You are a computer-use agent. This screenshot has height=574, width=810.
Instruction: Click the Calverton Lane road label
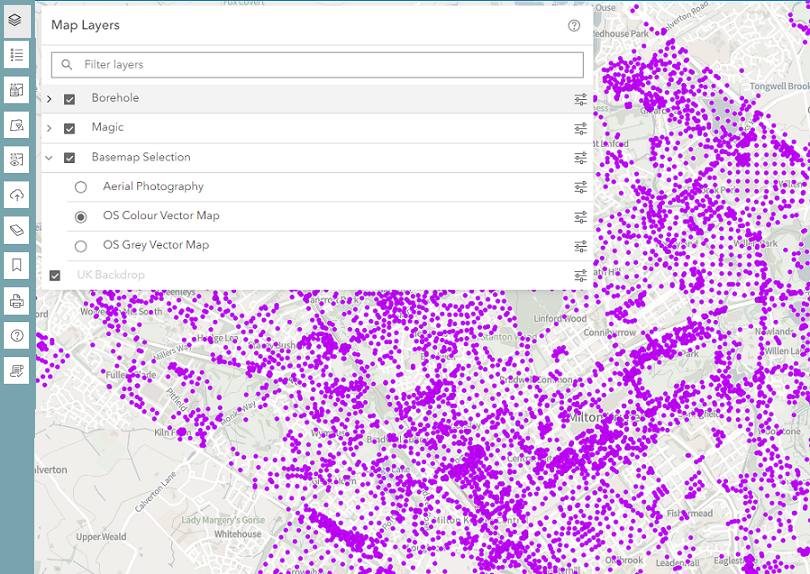[x=155, y=492]
